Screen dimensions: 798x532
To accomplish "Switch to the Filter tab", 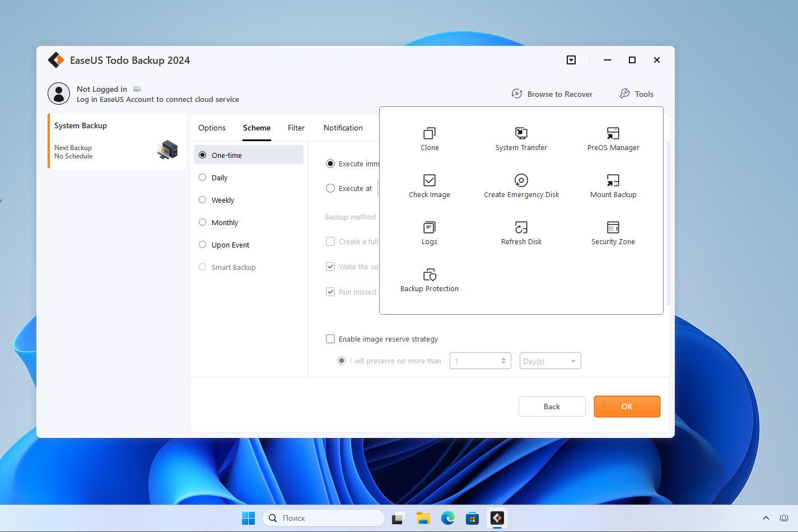I will [x=296, y=128].
